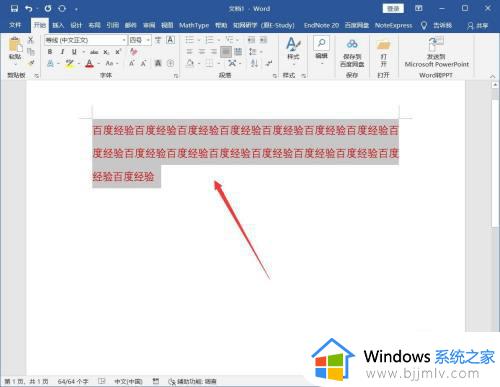Click the Microsoft PowerPoint send button
Viewport: 500px width, 387px height.
436,52
